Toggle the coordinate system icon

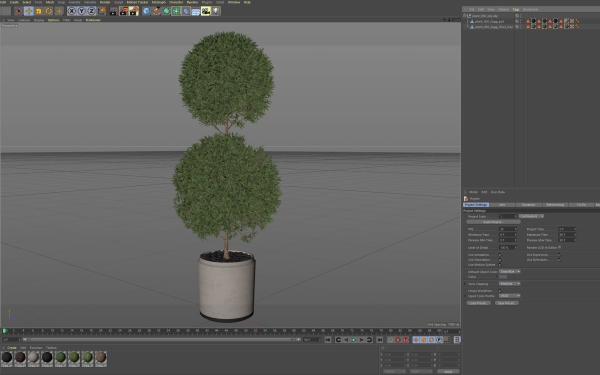point(102,11)
